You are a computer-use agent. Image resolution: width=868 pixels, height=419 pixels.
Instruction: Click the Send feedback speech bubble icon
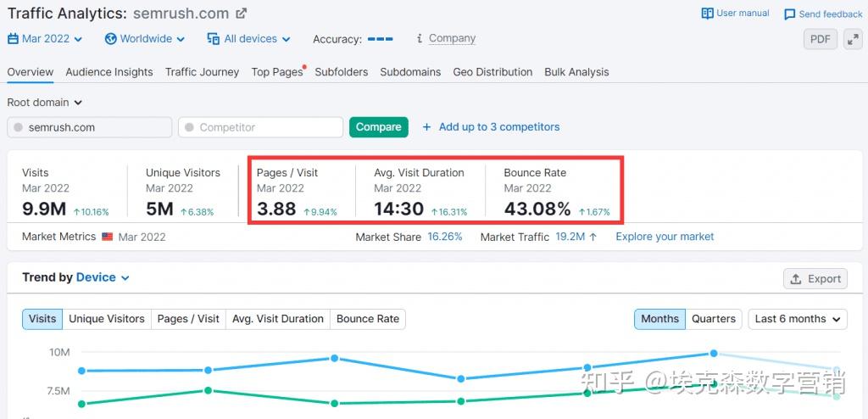click(790, 14)
